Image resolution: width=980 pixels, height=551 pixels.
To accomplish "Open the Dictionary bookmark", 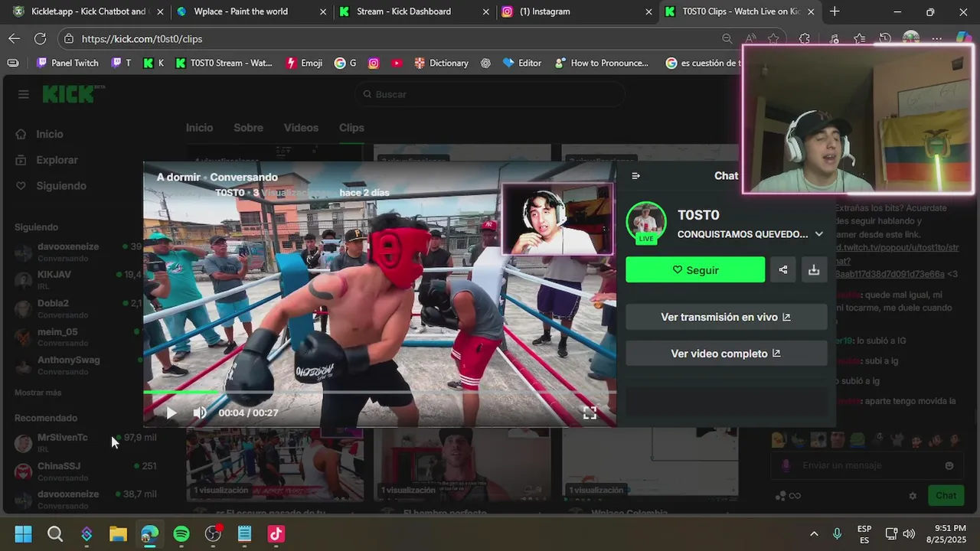I will click(441, 63).
